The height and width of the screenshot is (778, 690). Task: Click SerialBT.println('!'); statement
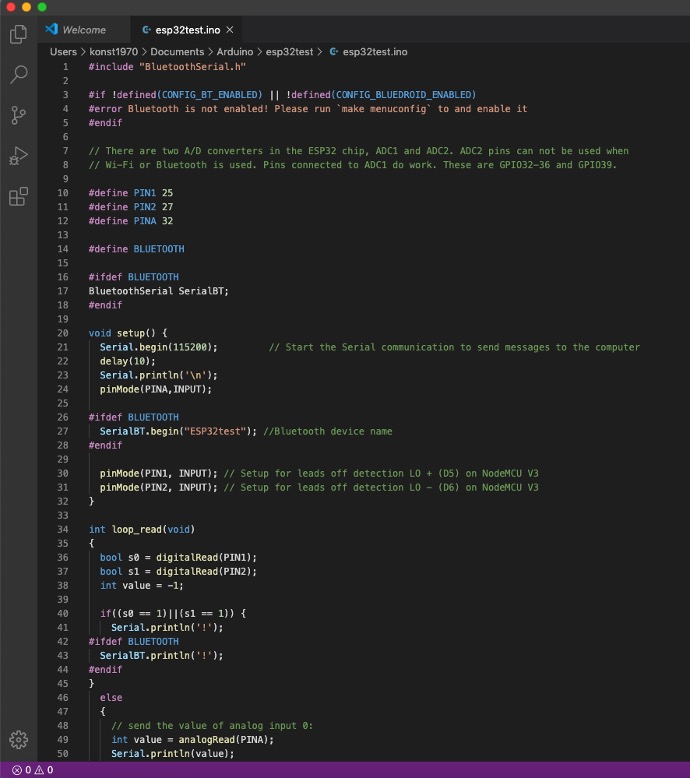tap(161, 655)
